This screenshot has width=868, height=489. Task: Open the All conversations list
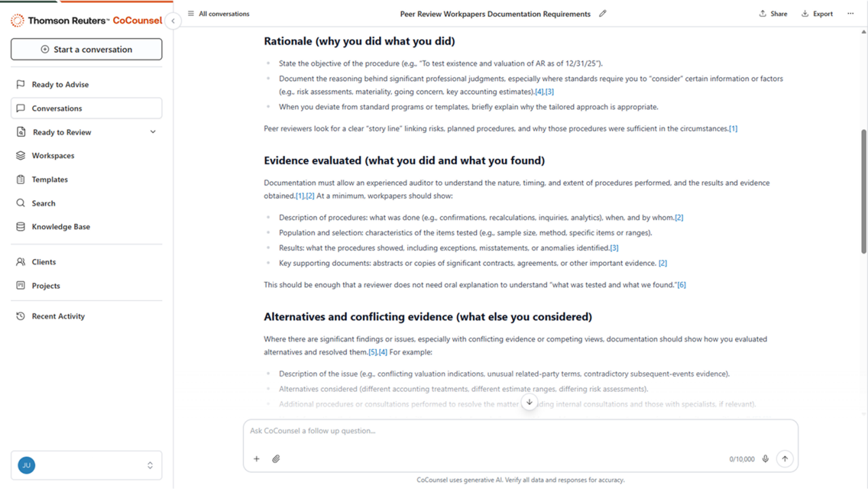[218, 14]
